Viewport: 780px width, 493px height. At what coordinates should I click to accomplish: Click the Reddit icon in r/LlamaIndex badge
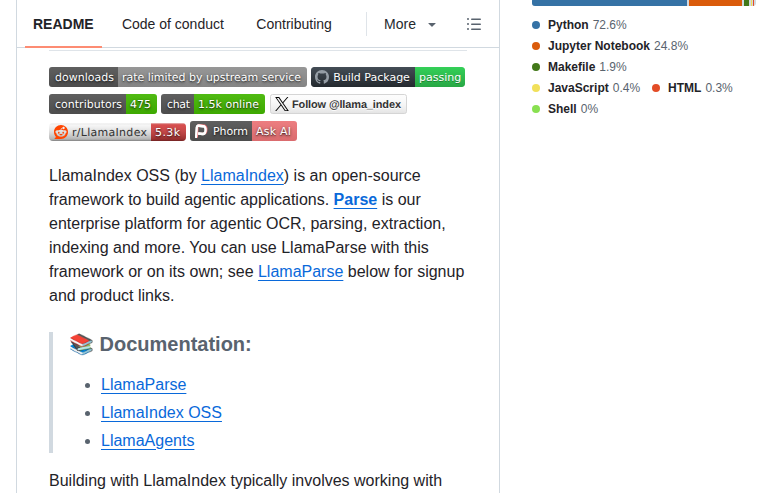coord(61,132)
